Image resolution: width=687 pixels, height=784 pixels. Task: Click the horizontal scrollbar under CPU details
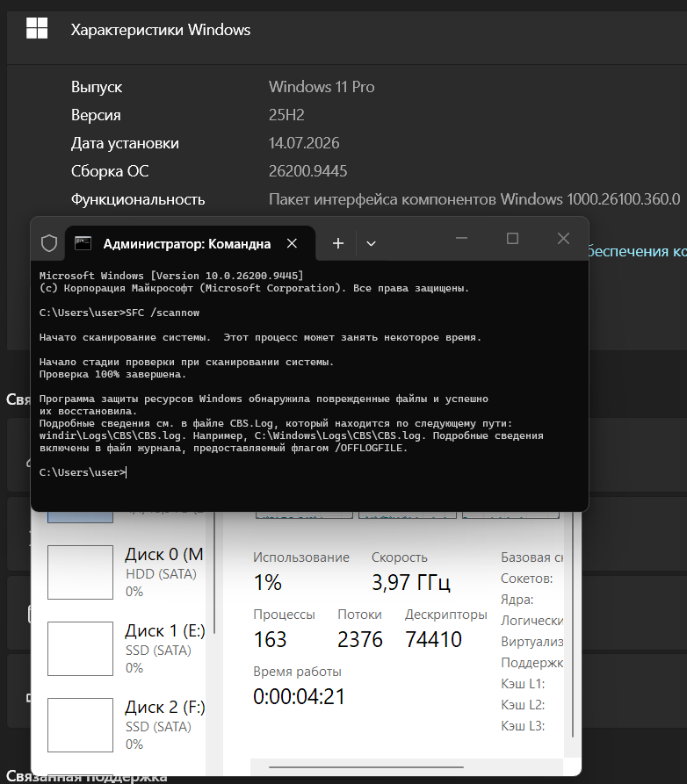point(365,766)
